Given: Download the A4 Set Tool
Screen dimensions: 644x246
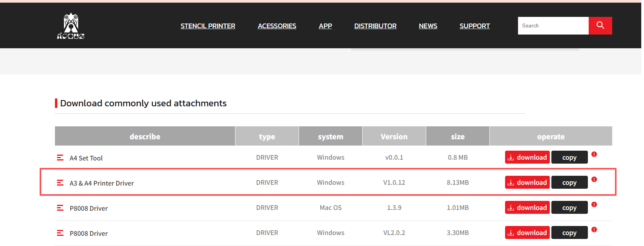Looking at the screenshot, I should (527, 157).
